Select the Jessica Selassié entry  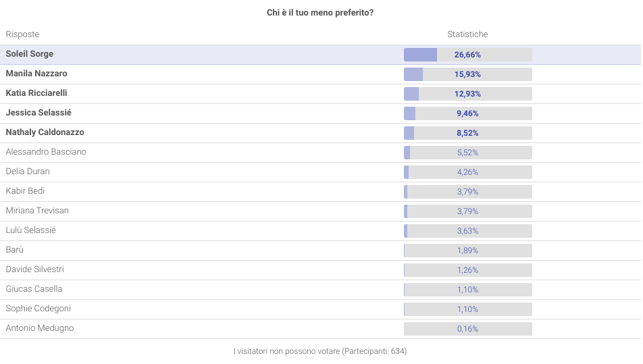point(38,113)
